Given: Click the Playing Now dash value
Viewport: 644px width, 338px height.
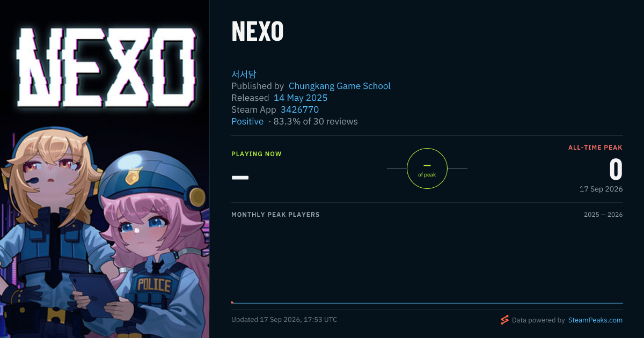Looking at the screenshot, I should coord(240,177).
